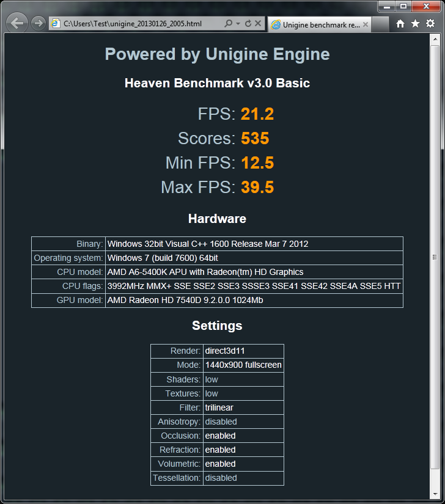Screen dimensions: 445x504
Task: Click the Scores value 535
Action: pyautogui.click(x=255, y=139)
